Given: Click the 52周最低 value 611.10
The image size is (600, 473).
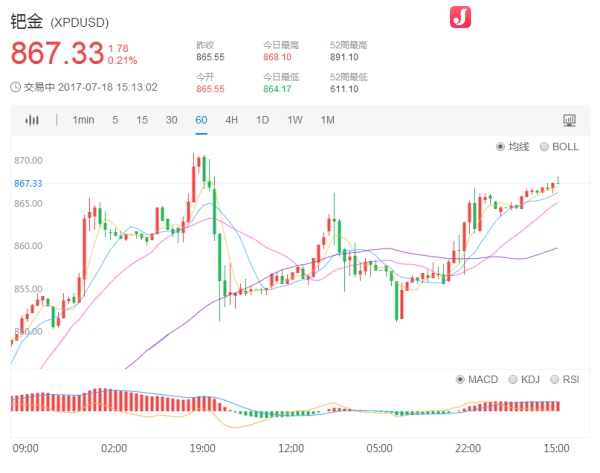Looking at the screenshot, I should (344, 89).
